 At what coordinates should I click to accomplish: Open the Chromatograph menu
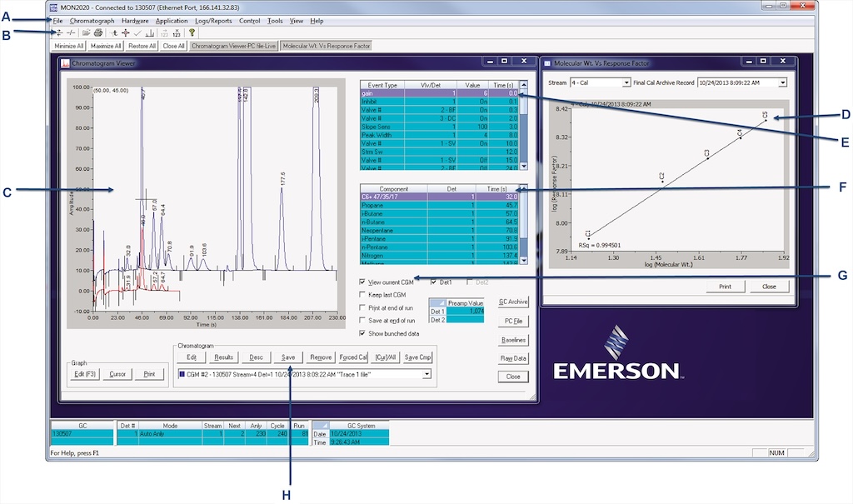[x=92, y=21]
